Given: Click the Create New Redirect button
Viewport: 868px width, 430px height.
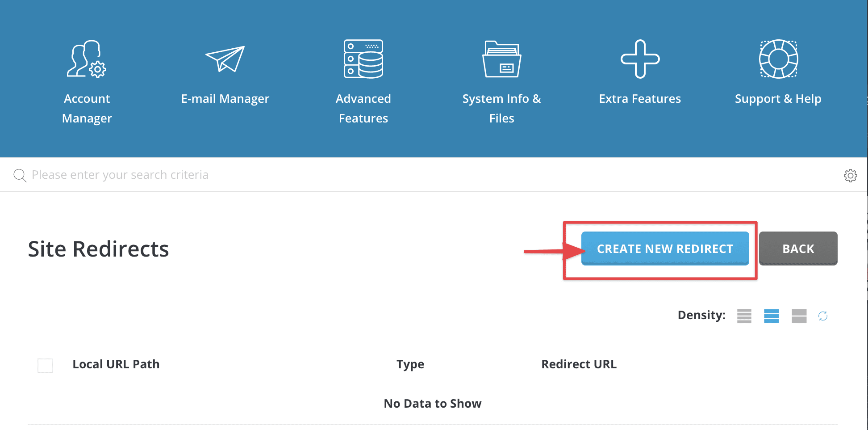Looking at the screenshot, I should pyautogui.click(x=665, y=249).
